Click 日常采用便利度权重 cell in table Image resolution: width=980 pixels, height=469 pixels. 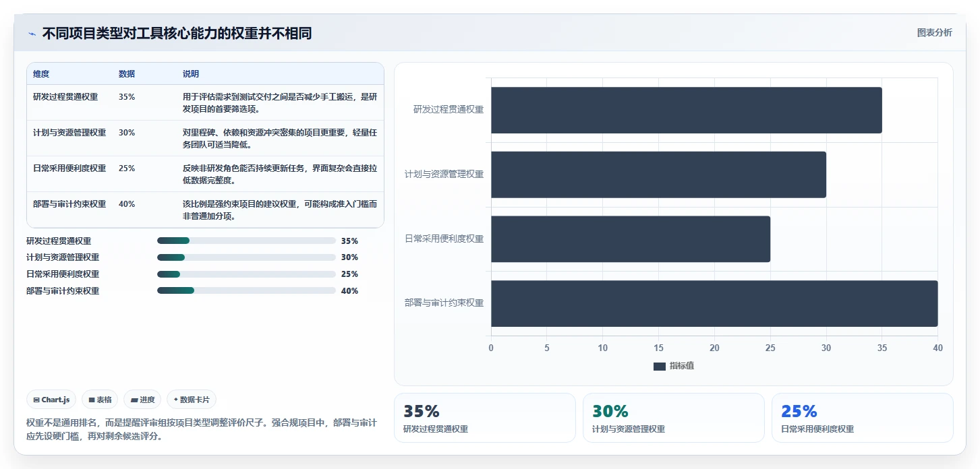(69, 168)
